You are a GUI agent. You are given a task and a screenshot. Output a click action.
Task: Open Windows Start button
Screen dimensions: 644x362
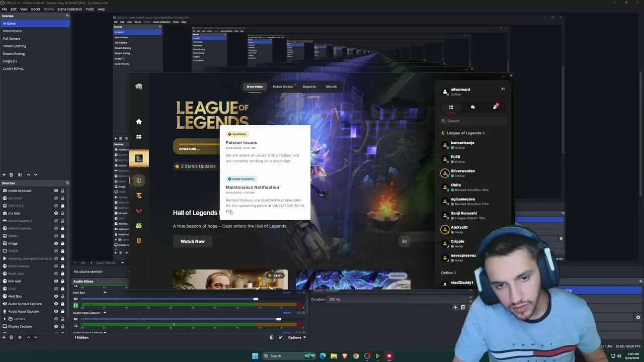coord(255,356)
